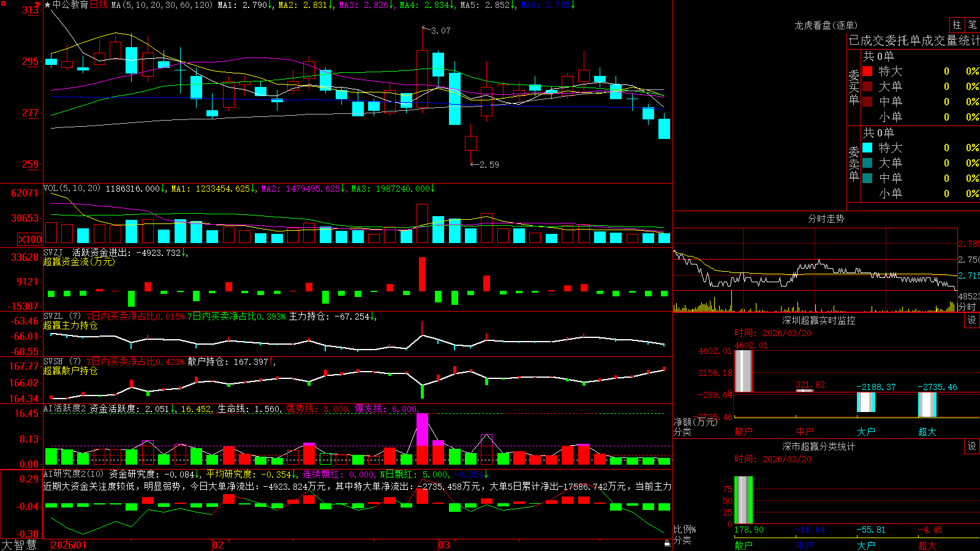Image resolution: width=980 pixels, height=551 pixels.
Task: Click the 笔 tick view button
Action: tap(972, 25)
